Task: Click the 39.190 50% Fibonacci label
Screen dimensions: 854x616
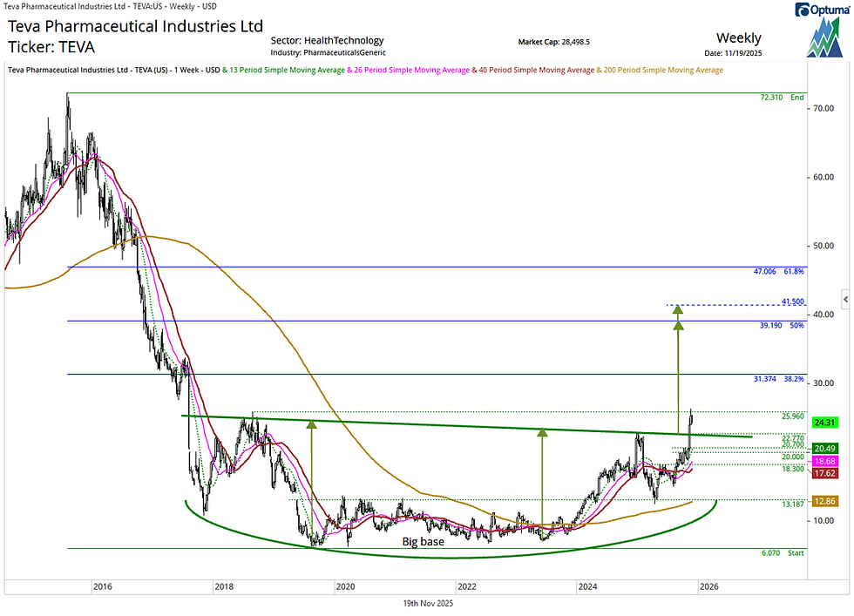Action: [x=782, y=326]
